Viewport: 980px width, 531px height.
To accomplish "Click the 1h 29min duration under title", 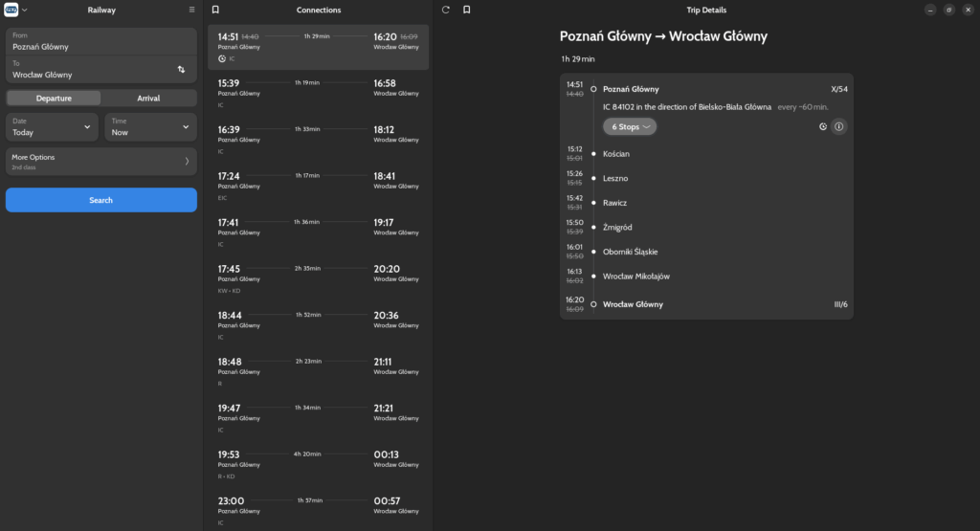I will [577, 59].
